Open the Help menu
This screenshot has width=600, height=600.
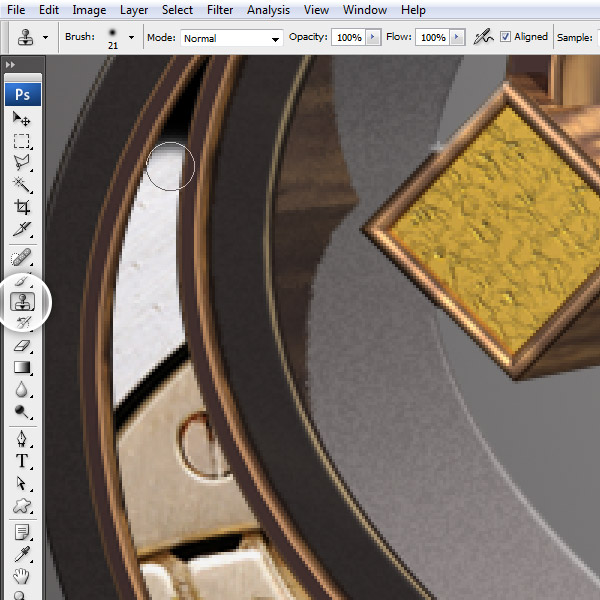click(x=413, y=10)
